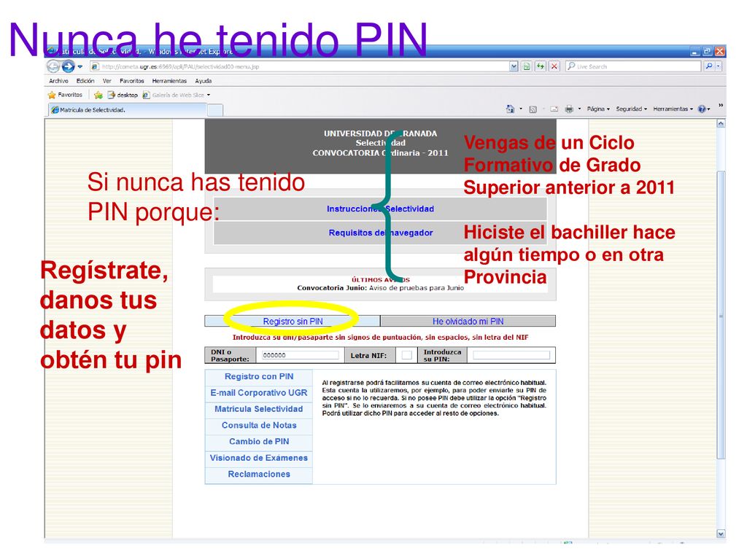Minimize the Internet Explorer window
Image resolution: width=747 pixels, height=560 pixels.
click(695, 52)
